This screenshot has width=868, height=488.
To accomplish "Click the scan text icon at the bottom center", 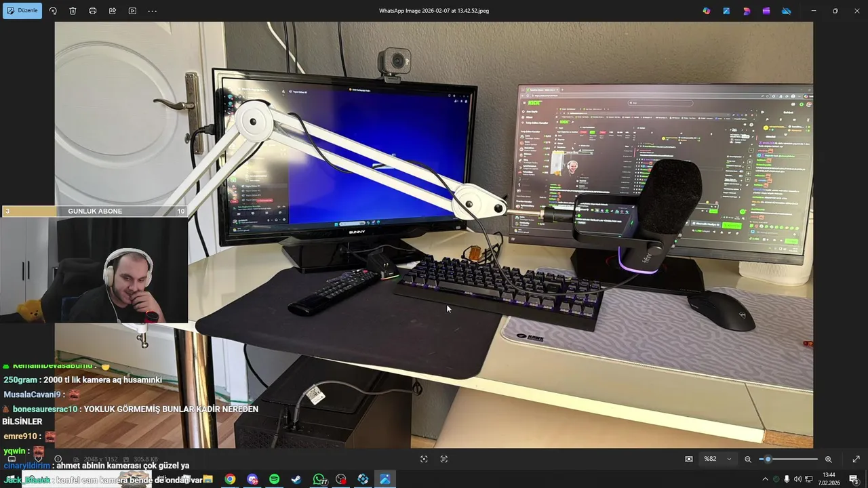I will pos(444,459).
